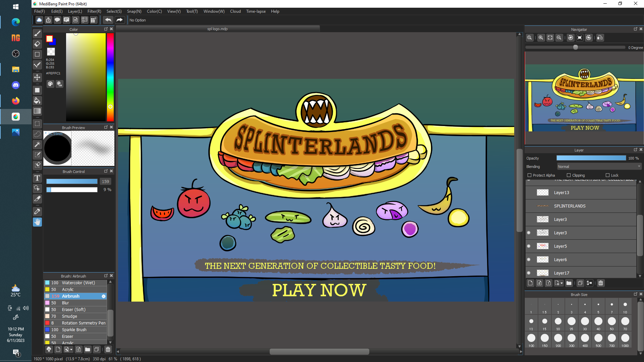
Task: Hide the visible Layer3 layer
Action: pyautogui.click(x=529, y=233)
